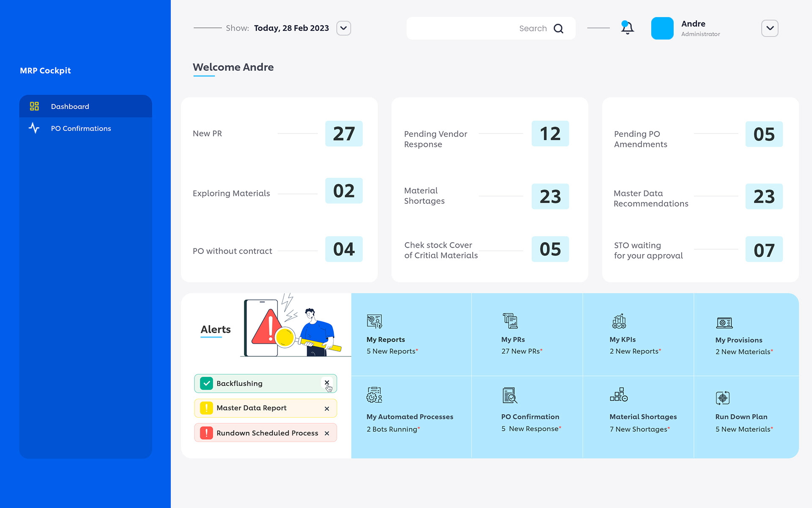This screenshot has width=812, height=508.
Task: Click green checkmark on Backflushing alert
Action: [206, 384]
